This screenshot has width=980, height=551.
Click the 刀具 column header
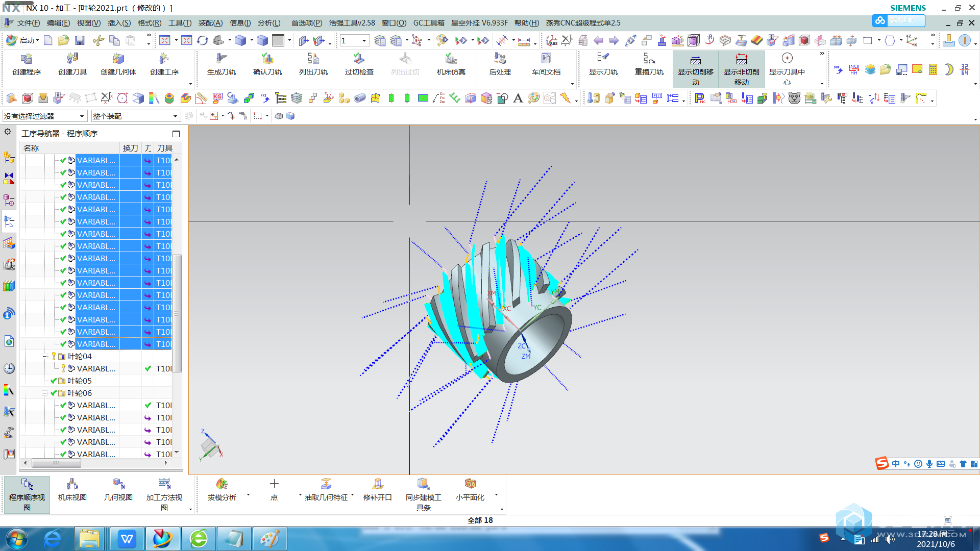point(164,148)
